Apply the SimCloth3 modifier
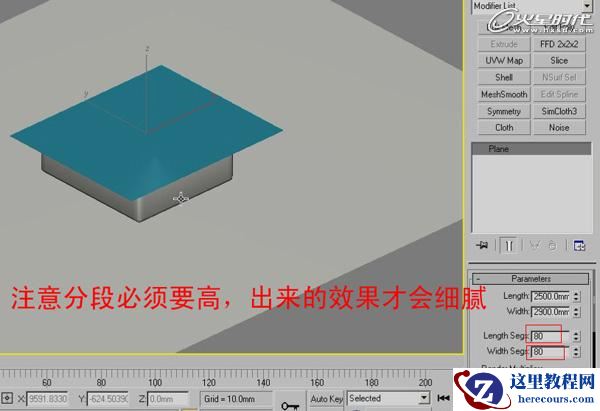 [x=559, y=111]
